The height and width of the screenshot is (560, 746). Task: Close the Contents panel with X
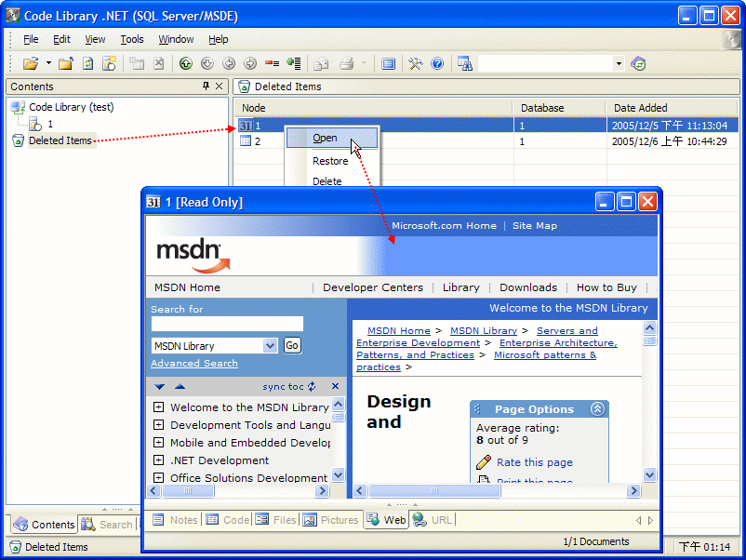pos(219,87)
